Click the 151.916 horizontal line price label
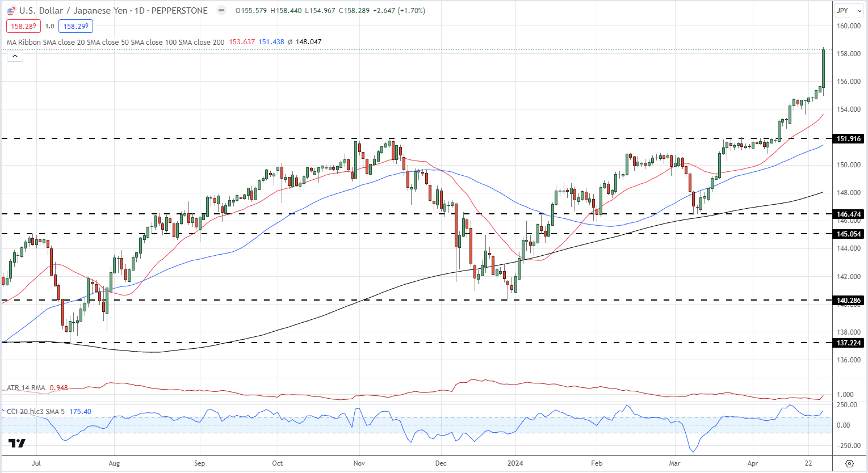This screenshot has width=868, height=473. pyautogui.click(x=849, y=138)
